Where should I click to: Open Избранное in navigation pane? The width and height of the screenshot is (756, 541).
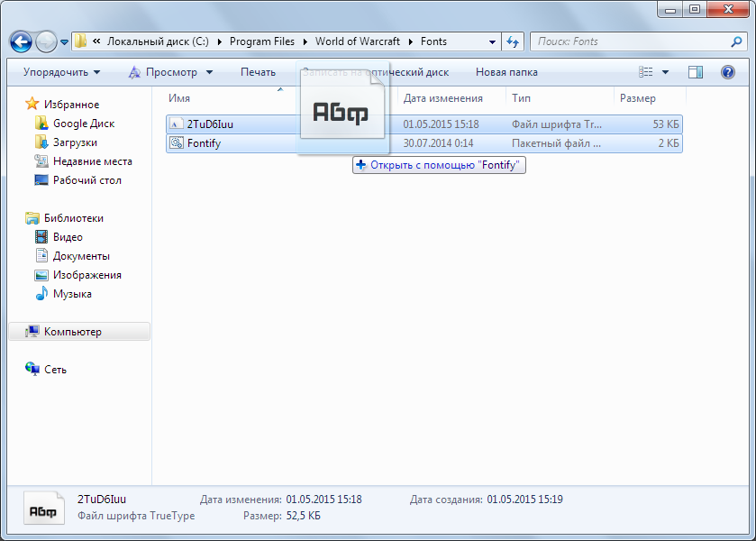[x=71, y=105]
